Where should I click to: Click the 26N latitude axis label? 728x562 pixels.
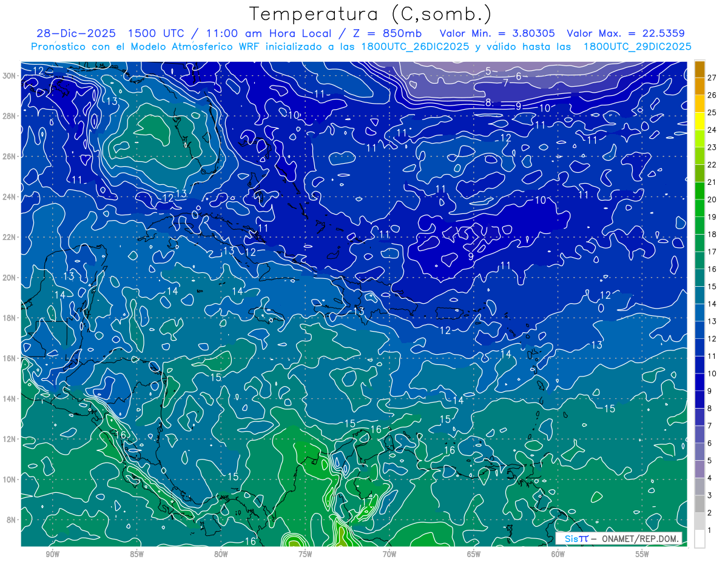9,156
